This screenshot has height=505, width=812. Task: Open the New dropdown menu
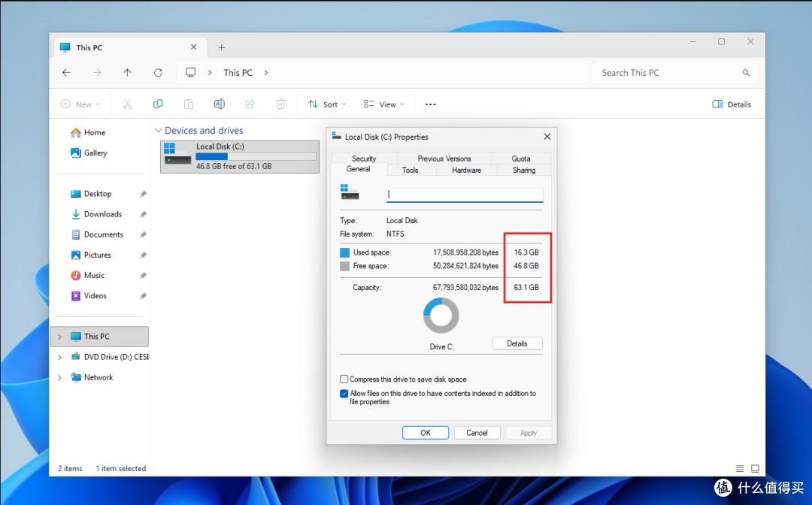click(80, 104)
